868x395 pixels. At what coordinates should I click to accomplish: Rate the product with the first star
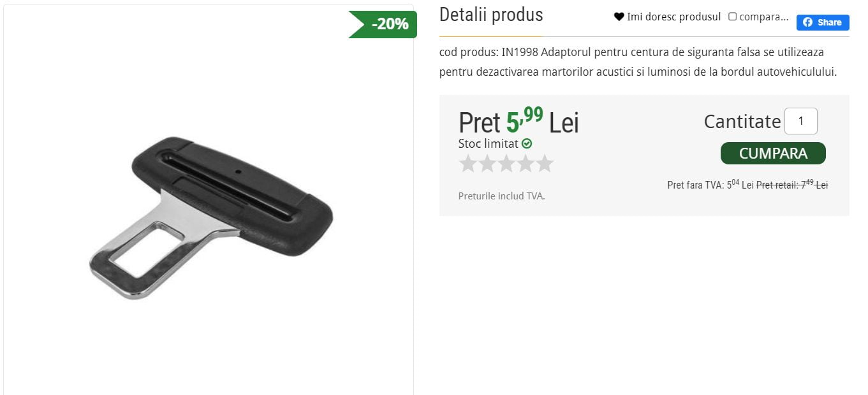click(469, 164)
